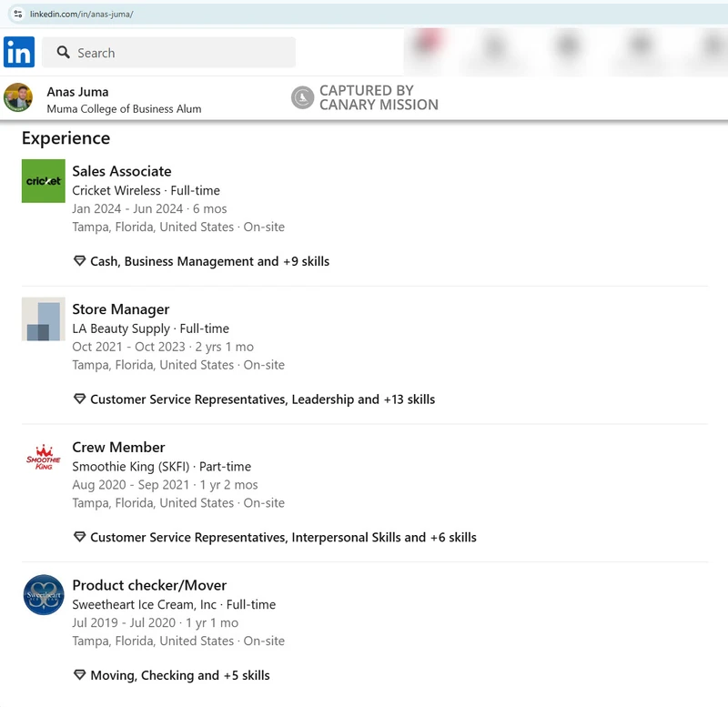Click the magnifying glass search icon
The image size is (728, 707).
click(x=64, y=53)
